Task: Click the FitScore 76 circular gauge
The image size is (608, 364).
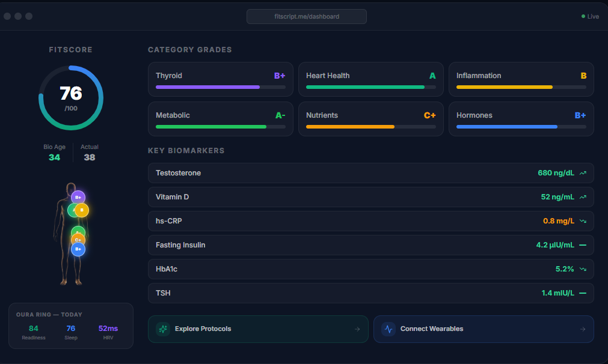Action: [71, 98]
